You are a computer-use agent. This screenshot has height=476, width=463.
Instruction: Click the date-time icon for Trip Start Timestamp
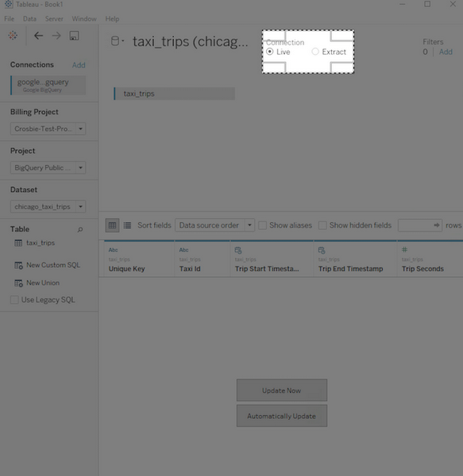coord(238,250)
